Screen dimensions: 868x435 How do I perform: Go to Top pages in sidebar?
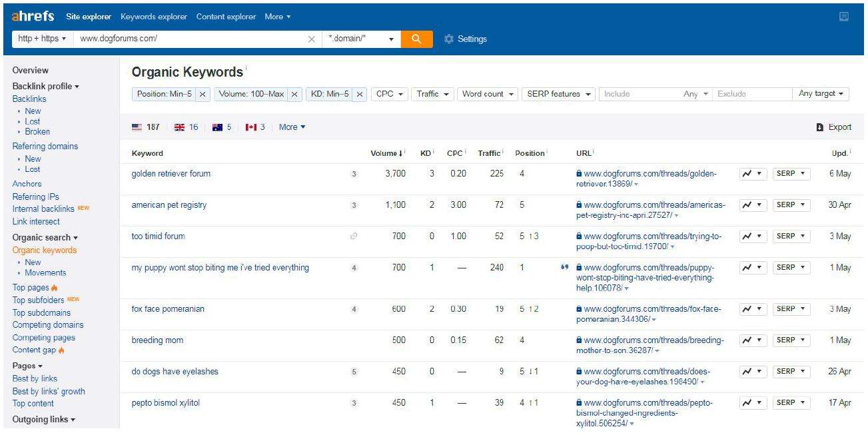31,288
